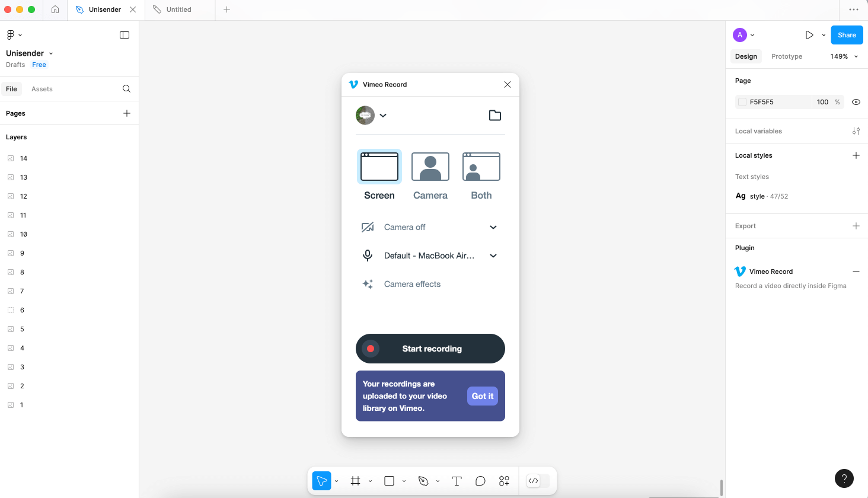Expand Vimeo account avatar chevron

click(x=383, y=116)
